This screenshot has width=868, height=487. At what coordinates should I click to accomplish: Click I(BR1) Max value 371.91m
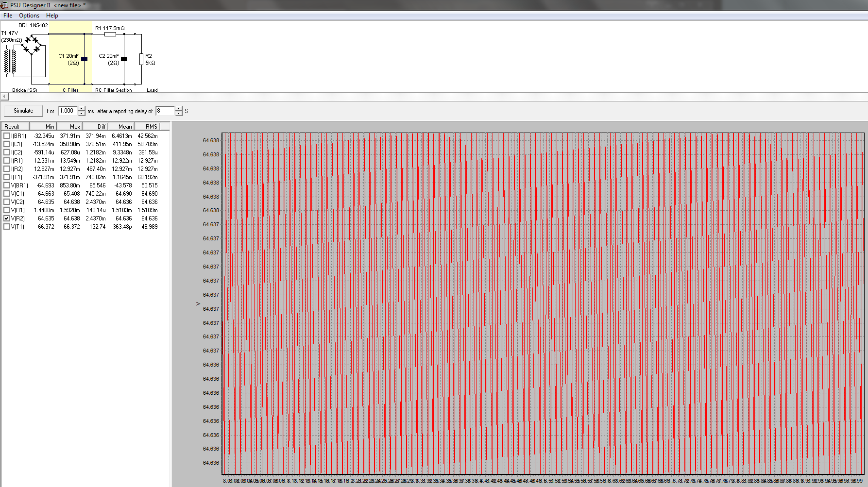tap(70, 136)
